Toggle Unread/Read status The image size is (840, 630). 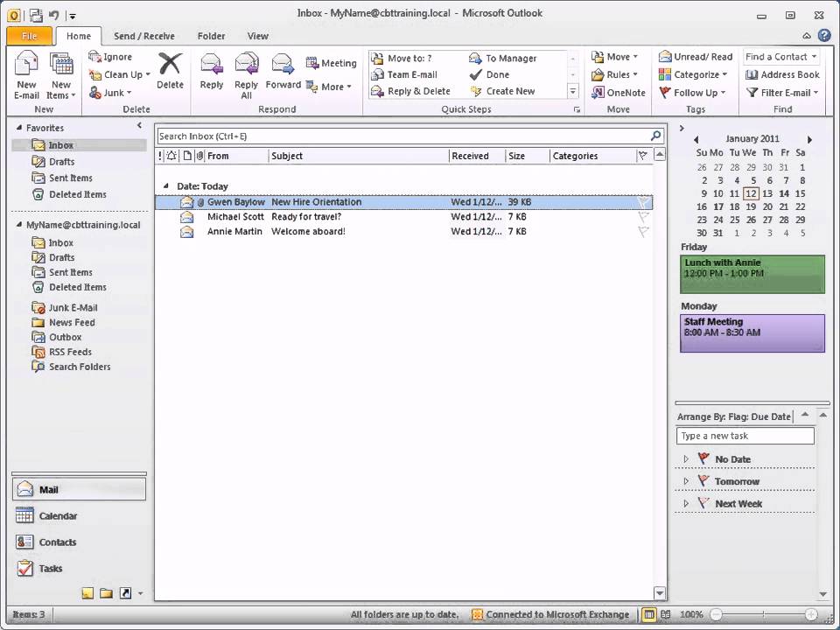[x=696, y=57]
